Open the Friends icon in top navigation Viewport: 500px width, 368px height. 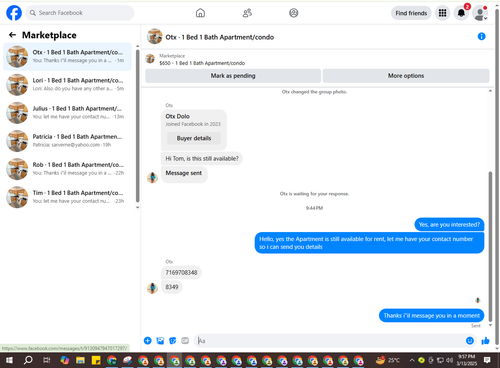[x=247, y=13]
